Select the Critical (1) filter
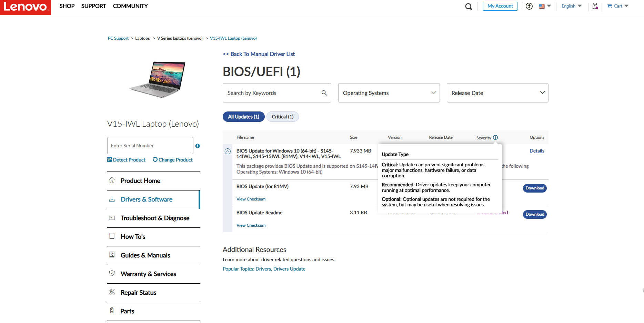 point(283,117)
